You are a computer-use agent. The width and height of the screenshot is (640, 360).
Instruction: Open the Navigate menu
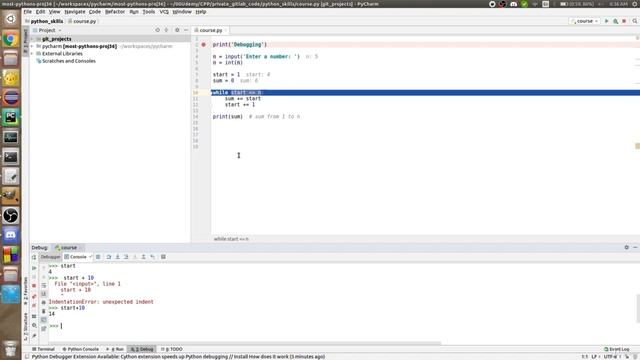tap(75, 12)
